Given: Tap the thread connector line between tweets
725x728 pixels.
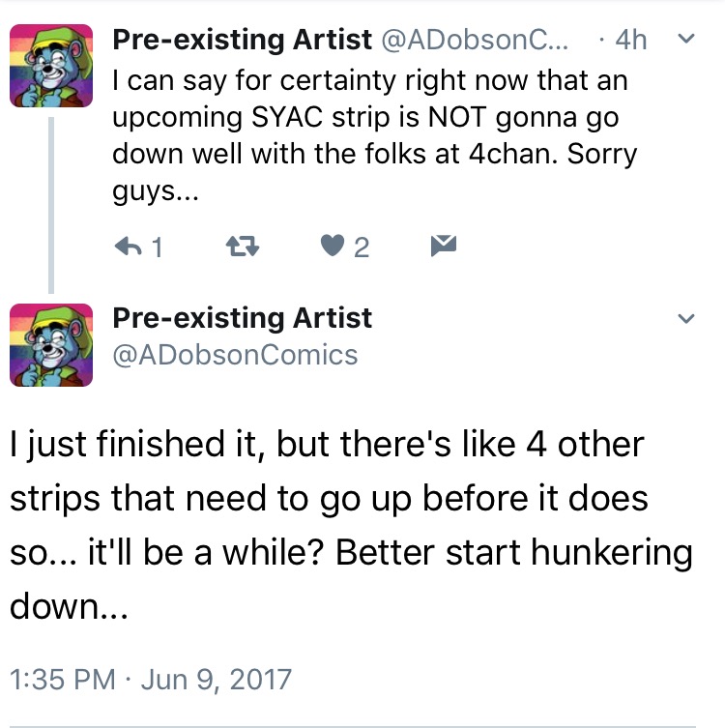Looking at the screenshot, I should pos(51,205).
